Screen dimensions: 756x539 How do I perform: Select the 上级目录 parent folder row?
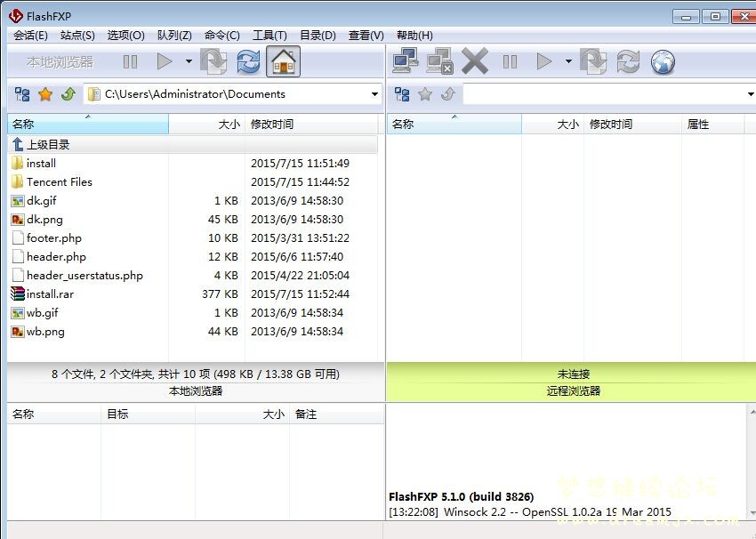pyautogui.click(x=192, y=144)
